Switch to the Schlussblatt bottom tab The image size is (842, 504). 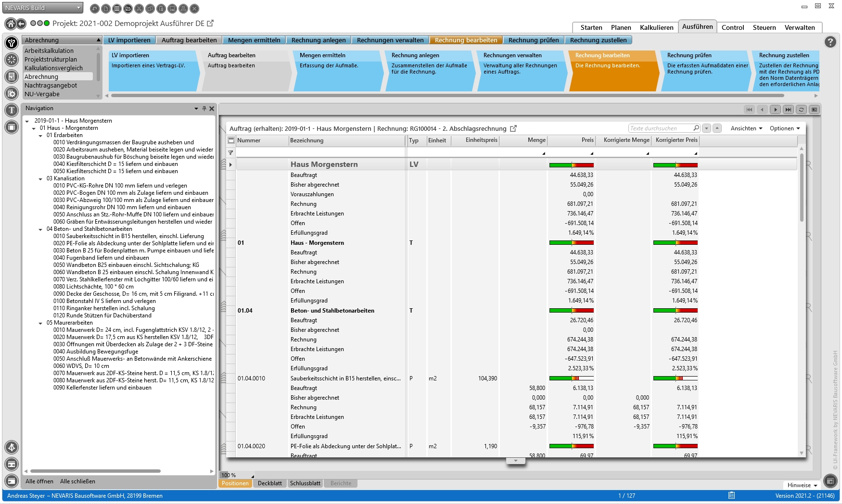point(305,483)
